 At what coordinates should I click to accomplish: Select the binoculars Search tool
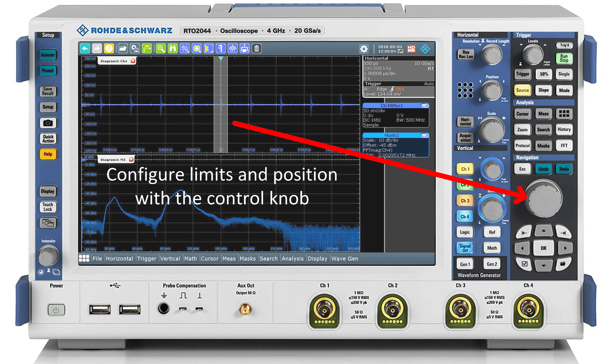pyautogui.click(x=173, y=48)
